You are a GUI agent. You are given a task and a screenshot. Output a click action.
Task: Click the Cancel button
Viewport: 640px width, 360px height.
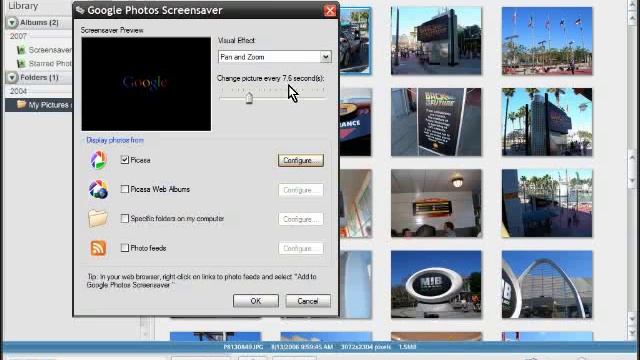click(308, 301)
